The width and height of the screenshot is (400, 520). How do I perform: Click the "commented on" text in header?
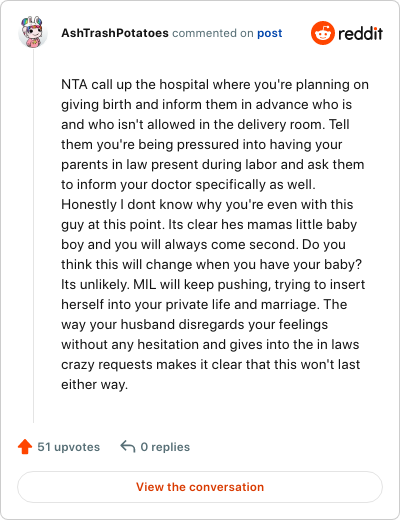[x=213, y=33]
